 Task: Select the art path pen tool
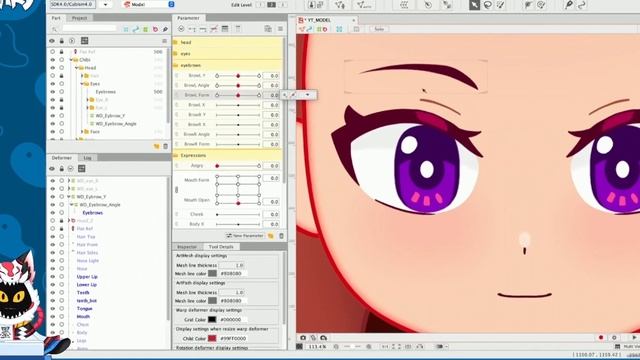point(569,5)
